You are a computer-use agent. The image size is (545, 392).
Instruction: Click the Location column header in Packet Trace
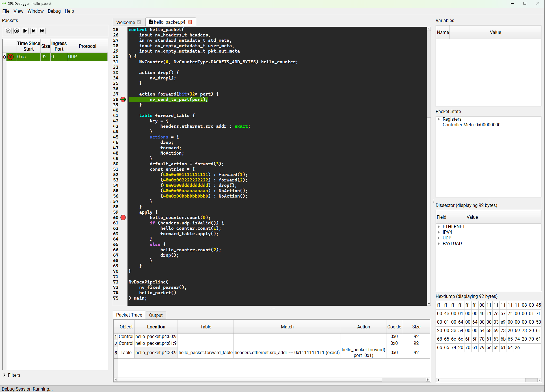156,327
